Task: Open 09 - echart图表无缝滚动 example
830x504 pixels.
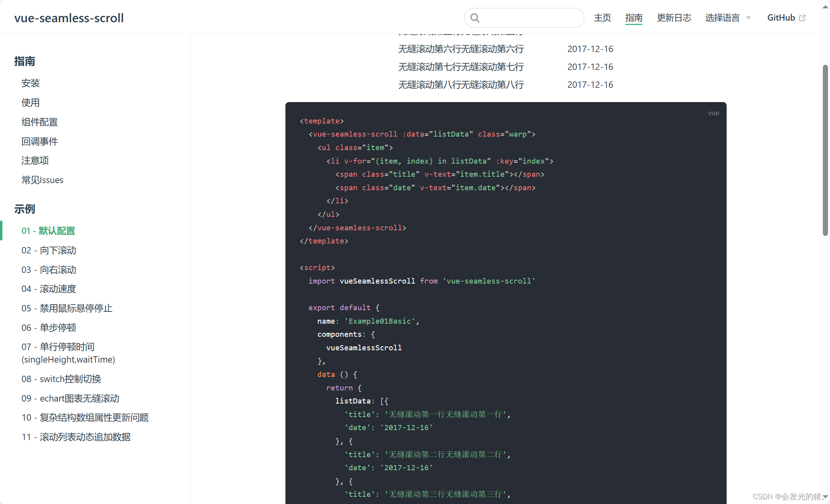Action: 70,398
